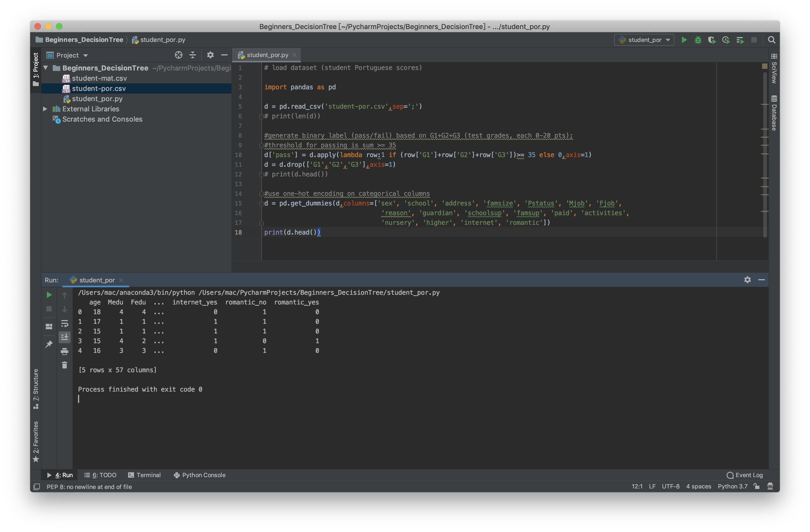Fold the comment at line 14
Image resolution: width=810 pixels, height=532 pixels.
pyautogui.click(x=261, y=194)
